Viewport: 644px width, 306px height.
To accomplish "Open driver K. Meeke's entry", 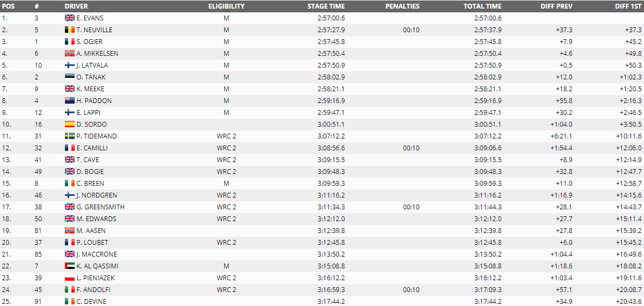I will point(91,89).
